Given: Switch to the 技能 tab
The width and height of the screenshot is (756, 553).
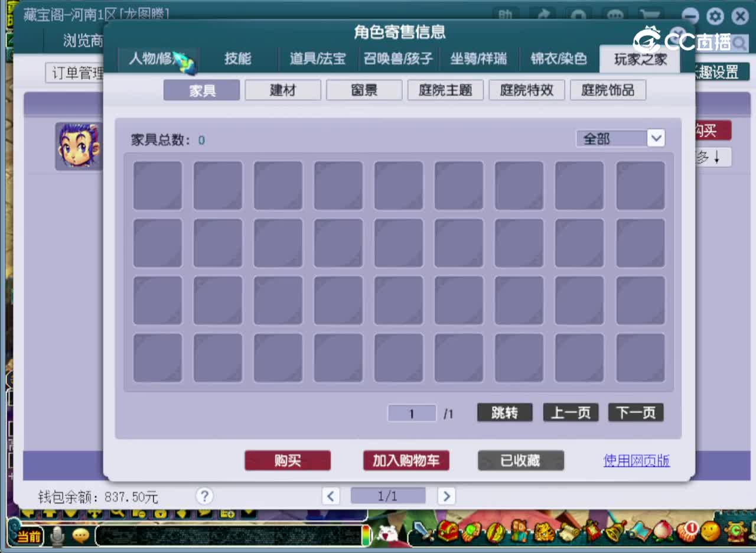Looking at the screenshot, I should pos(238,60).
